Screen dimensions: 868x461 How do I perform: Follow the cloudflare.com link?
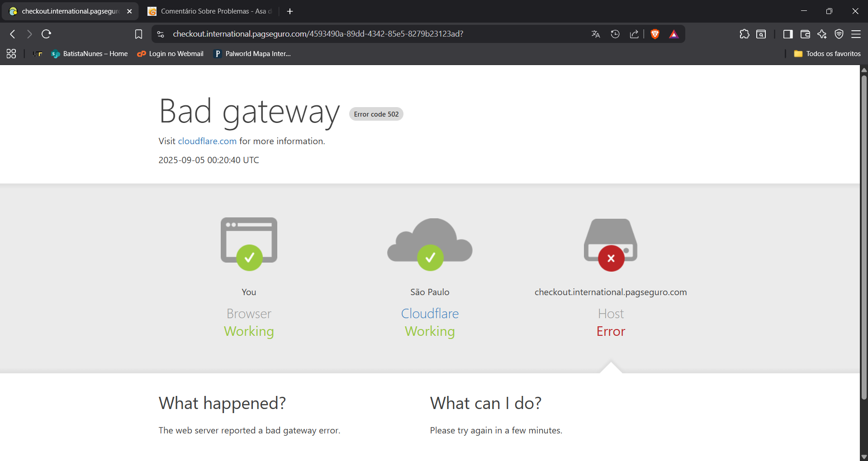pyautogui.click(x=207, y=141)
